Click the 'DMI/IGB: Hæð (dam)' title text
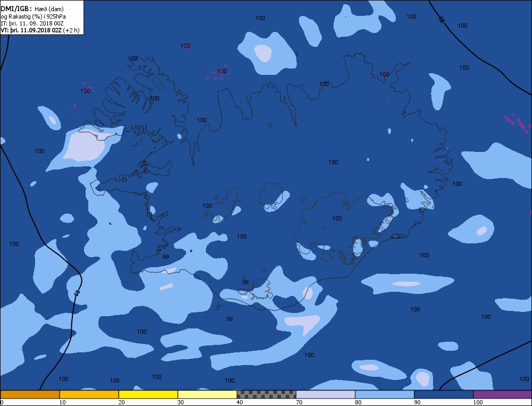Screen dimensions: 532x406 [x=32, y=9]
